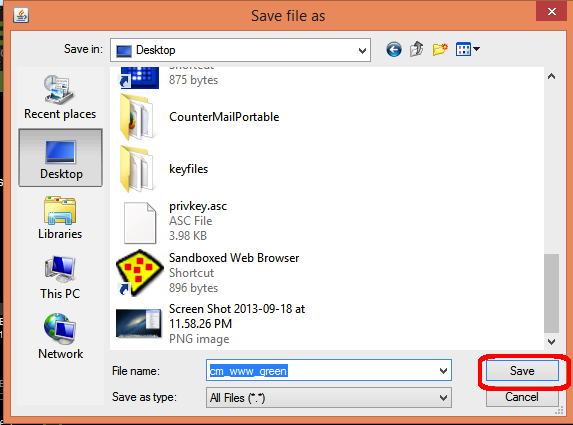Click the privkey.asc file name
The height and width of the screenshot is (425, 573).
coord(198,206)
